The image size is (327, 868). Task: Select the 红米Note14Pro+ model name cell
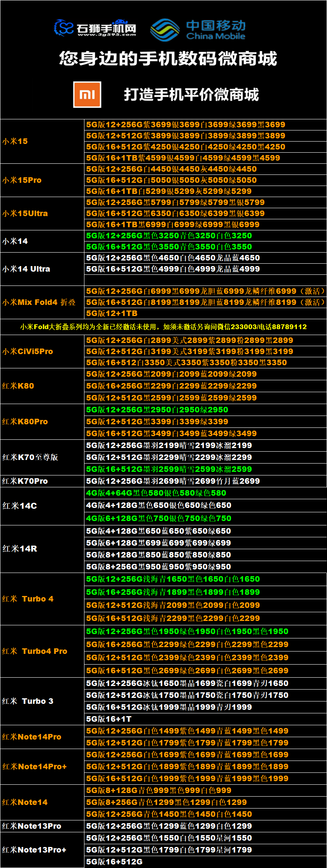point(42,766)
